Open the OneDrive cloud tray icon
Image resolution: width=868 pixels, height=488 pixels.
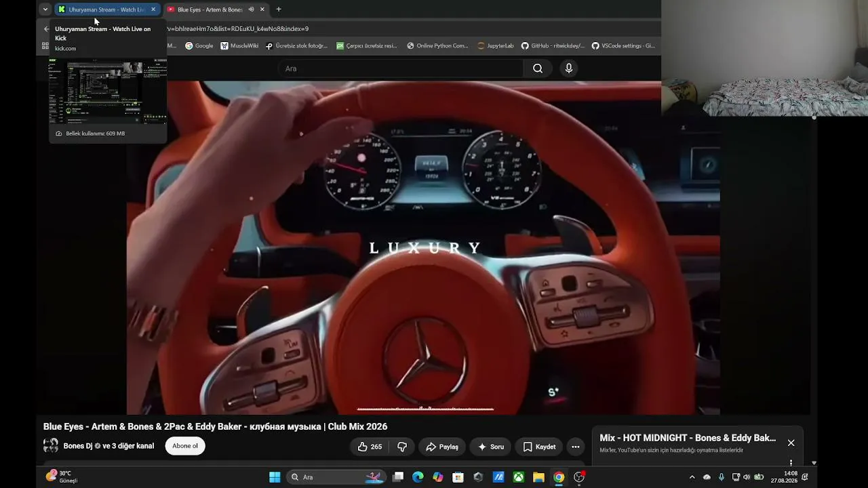coord(707,477)
